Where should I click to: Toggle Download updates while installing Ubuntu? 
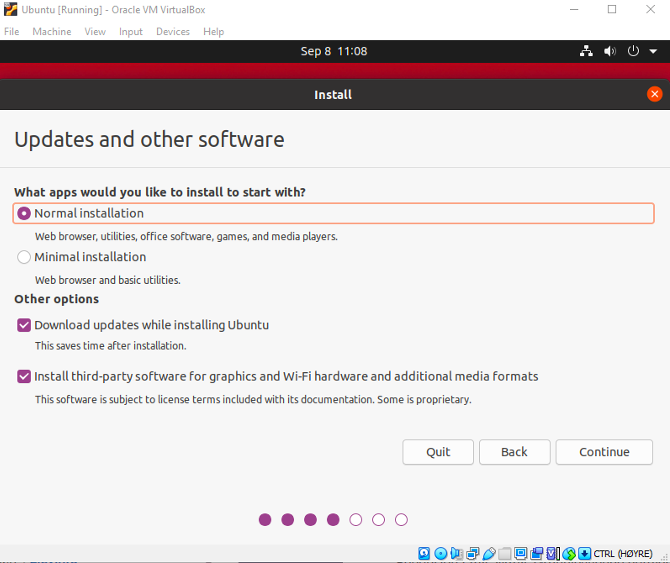pos(24,325)
